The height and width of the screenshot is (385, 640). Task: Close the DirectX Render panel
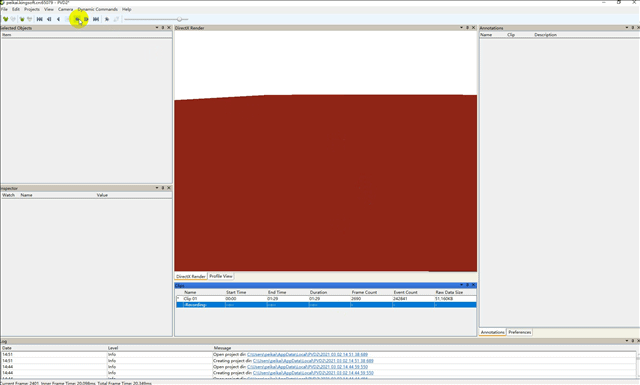(x=473, y=28)
